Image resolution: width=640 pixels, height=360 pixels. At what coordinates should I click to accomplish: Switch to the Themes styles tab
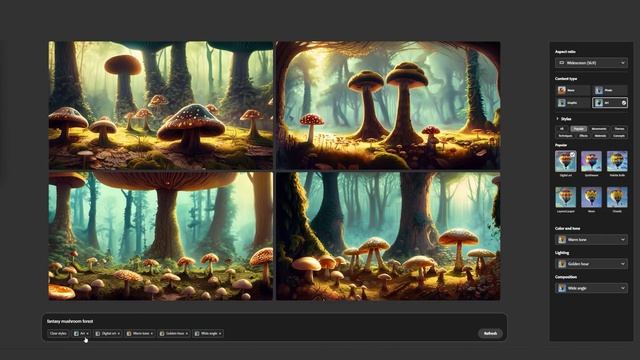pos(619,129)
